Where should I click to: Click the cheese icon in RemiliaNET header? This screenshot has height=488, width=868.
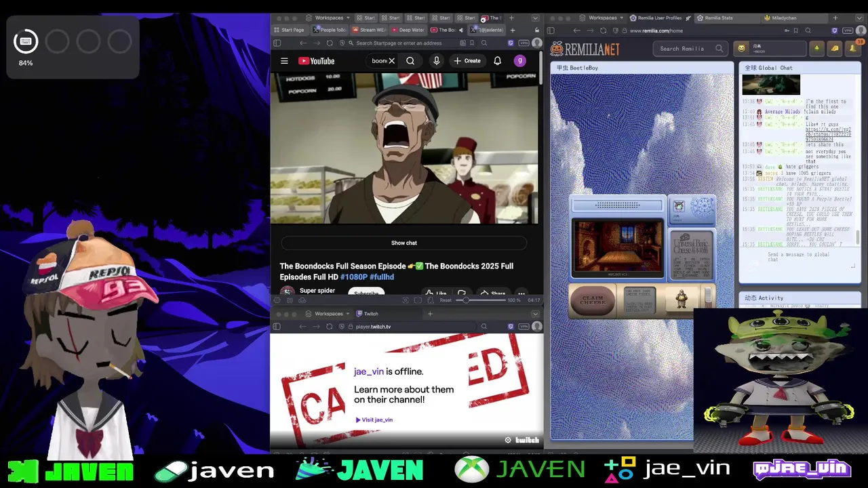(x=835, y=48)
